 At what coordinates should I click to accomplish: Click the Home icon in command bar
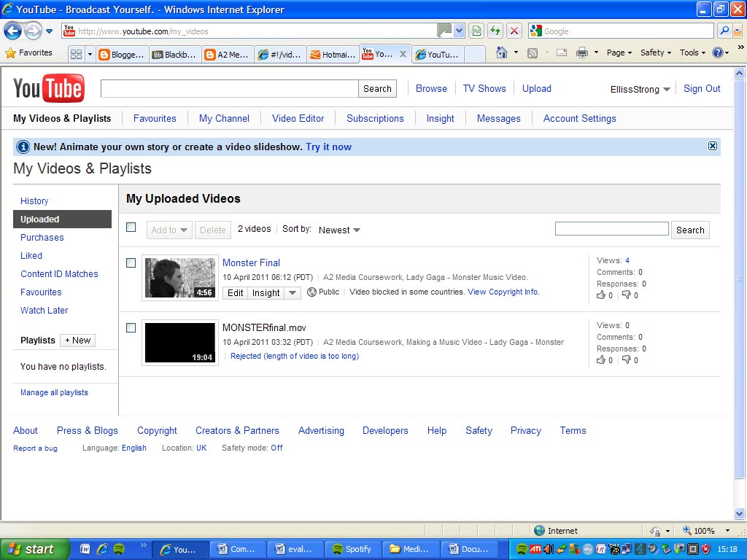click(x=502, y=52)
